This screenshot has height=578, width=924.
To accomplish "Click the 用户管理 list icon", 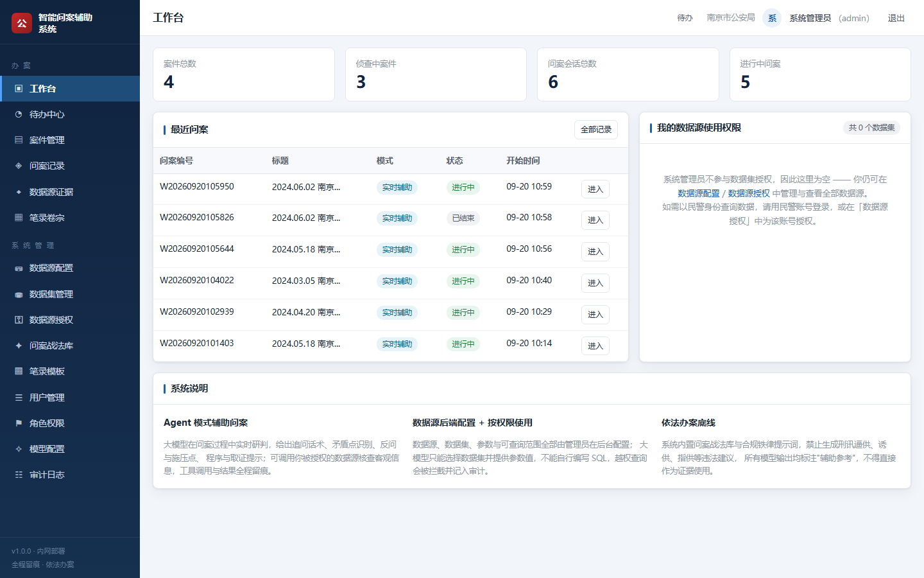I will [19, 398].
